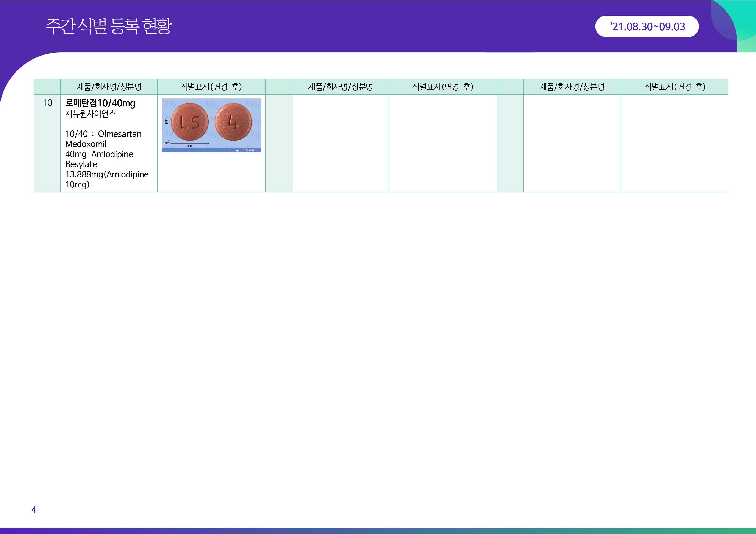Click the gradient footer bar at page bottom
This screenshot has width=756, height=534.
coord(378,530)
